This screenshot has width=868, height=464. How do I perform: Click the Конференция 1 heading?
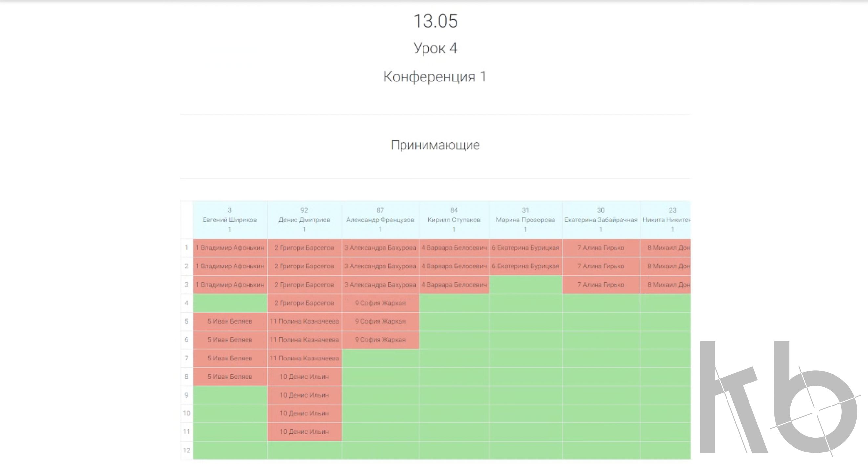[x=435, y=77]
